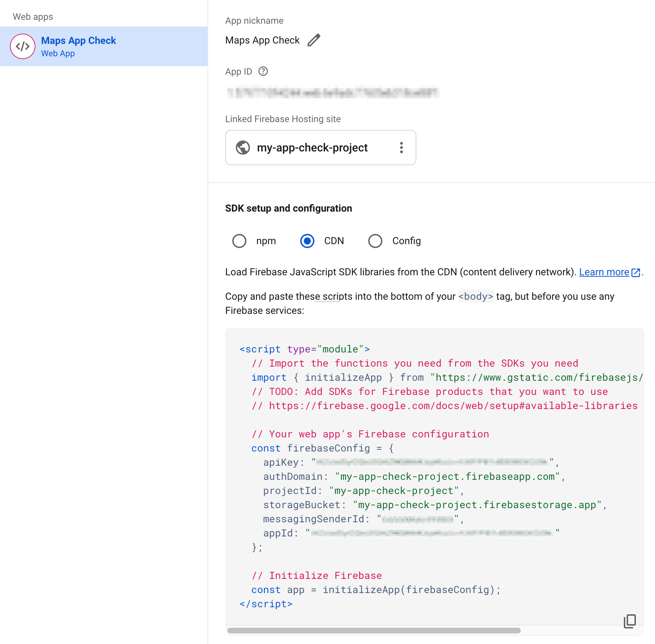
Task: Click the CDN radio's selected blue dot
Action: click(x=307, y=241)
